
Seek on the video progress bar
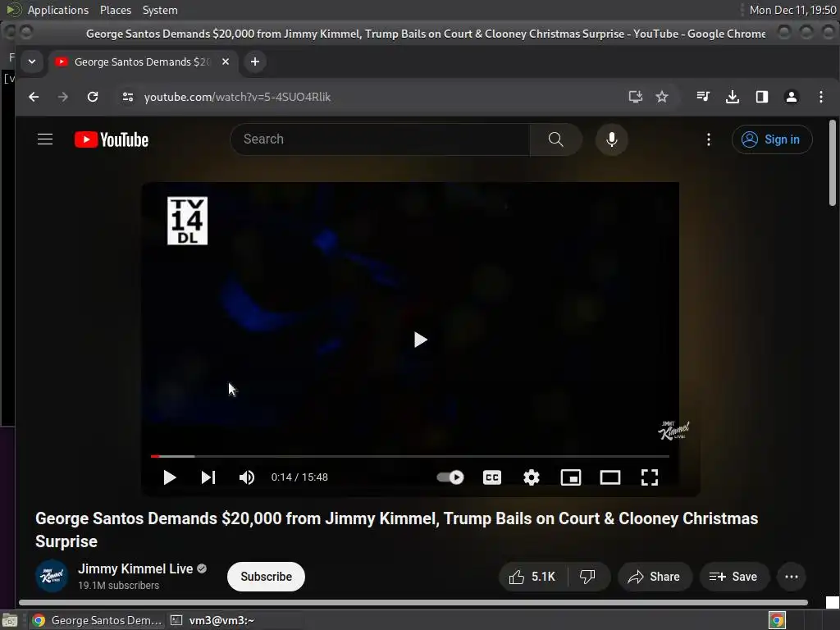(x=410, y=456)
